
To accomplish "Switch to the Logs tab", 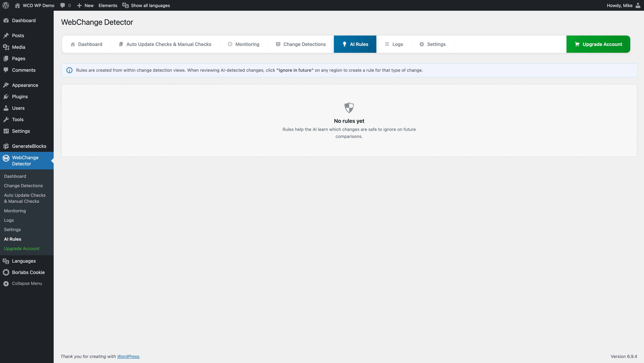I will [394, 44].
